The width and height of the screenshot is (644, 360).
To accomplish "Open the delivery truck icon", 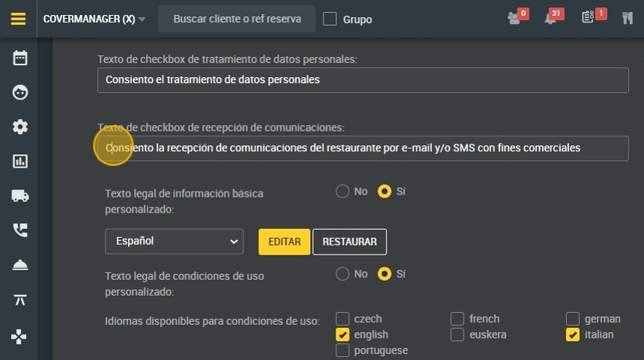I will click(x=20, y=195).
